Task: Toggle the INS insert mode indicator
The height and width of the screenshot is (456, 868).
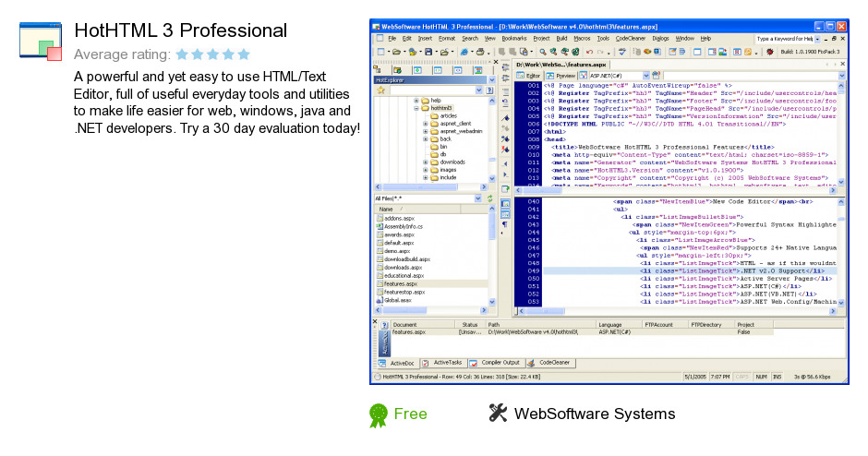Action: (778, 377)
